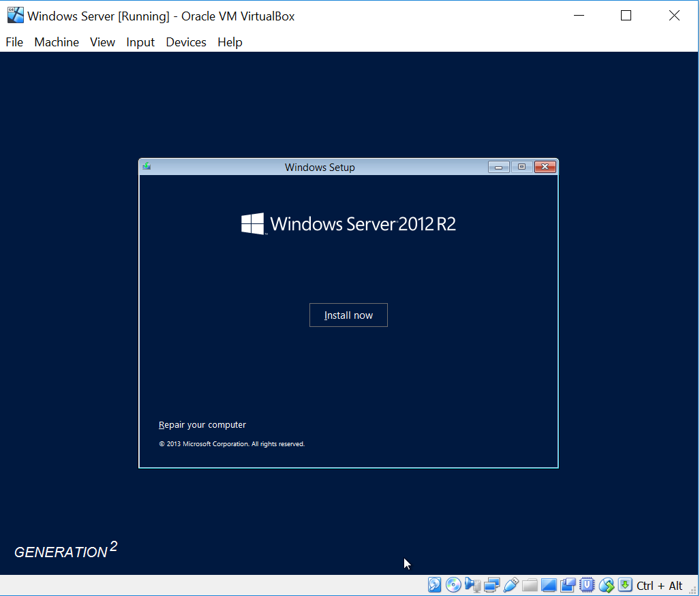
Task: Open the File menu
Action: [14, 42]
